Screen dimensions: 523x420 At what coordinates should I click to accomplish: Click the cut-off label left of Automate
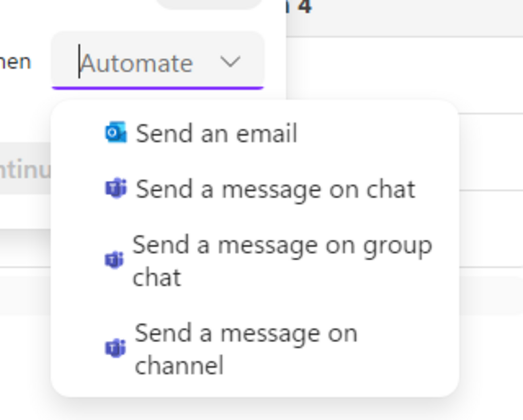tap(15, 62)
